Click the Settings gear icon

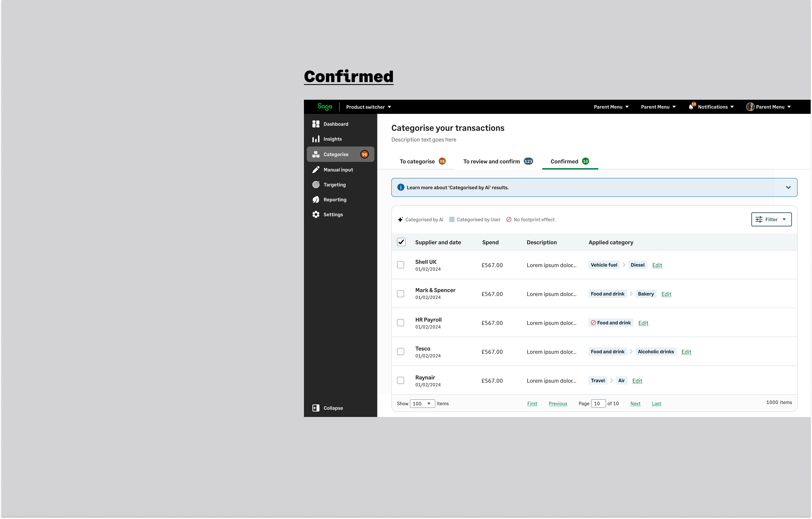tap(316, 215)
